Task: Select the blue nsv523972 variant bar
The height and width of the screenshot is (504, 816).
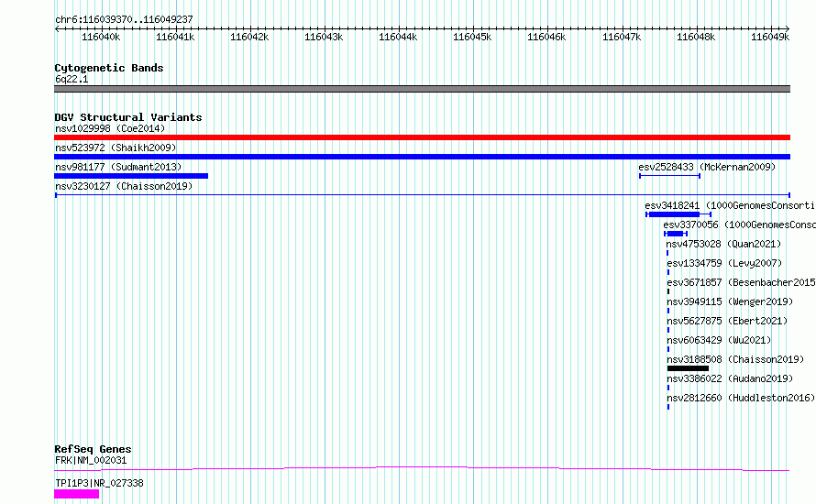Action: 422,157
